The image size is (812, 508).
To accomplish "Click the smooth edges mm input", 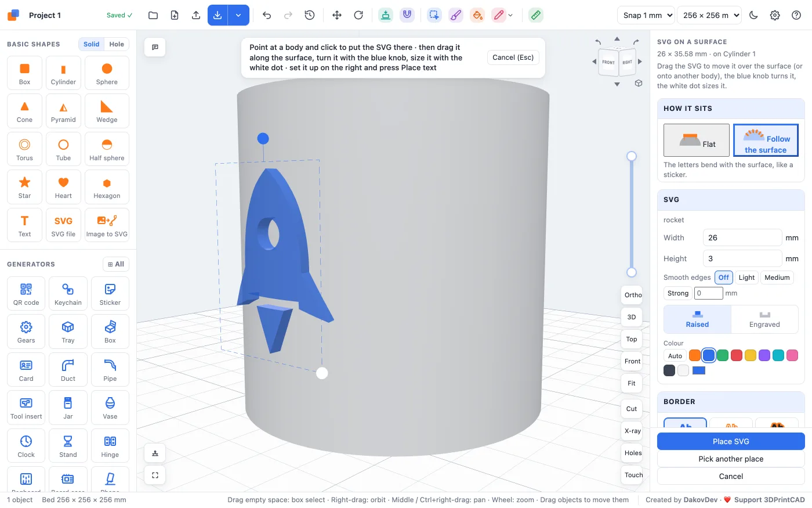I will pos(709,293).
